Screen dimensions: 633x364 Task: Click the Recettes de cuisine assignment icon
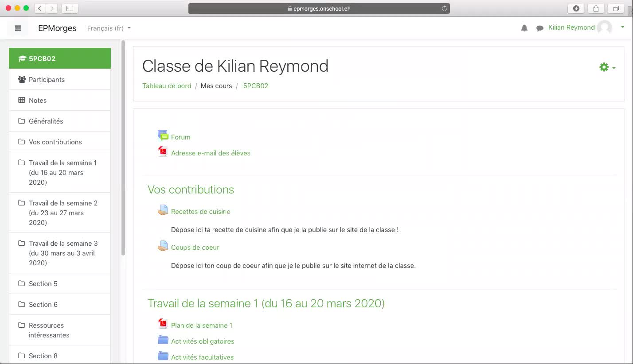click(x=163, y=210)
